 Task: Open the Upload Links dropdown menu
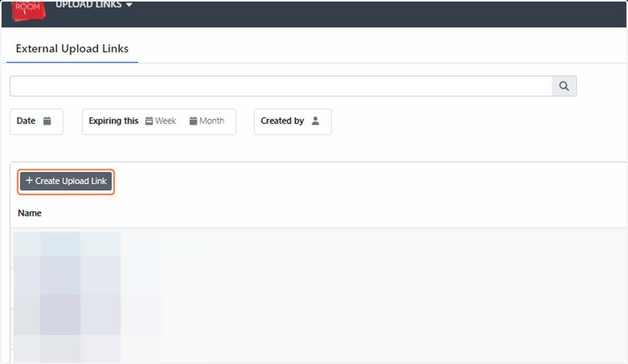tap(94, 5)
